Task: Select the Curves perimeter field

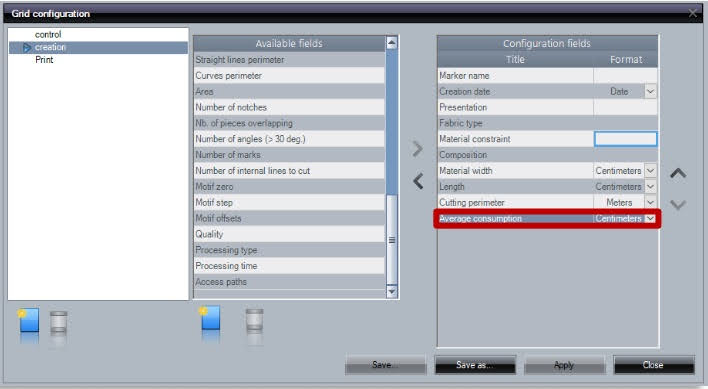Action: pos(289,75)
